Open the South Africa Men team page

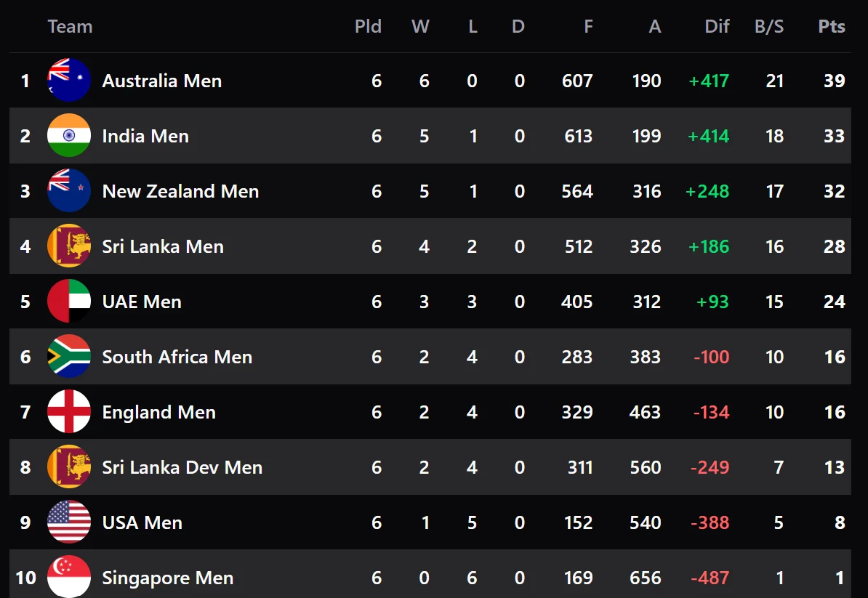[x=177, y=357]
